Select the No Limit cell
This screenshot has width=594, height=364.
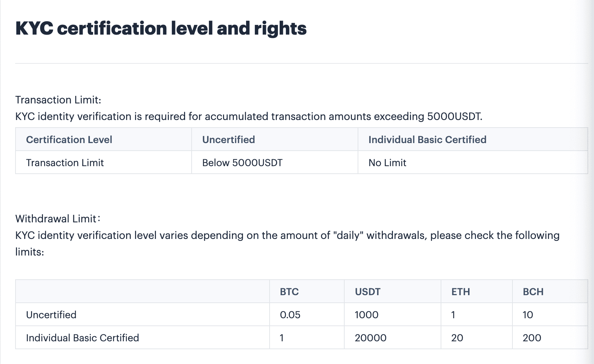click(x=387, y=163)
